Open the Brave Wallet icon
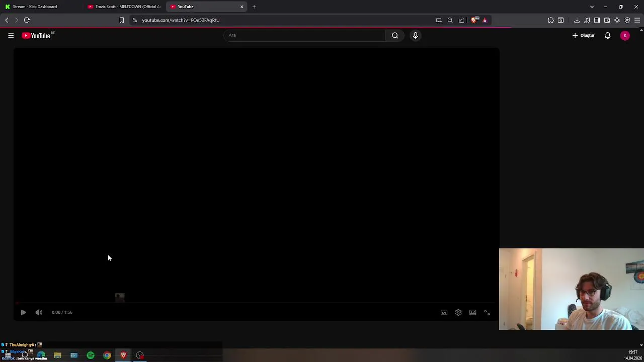This screenshot has height=362, width=644. (x=607, y=20)
